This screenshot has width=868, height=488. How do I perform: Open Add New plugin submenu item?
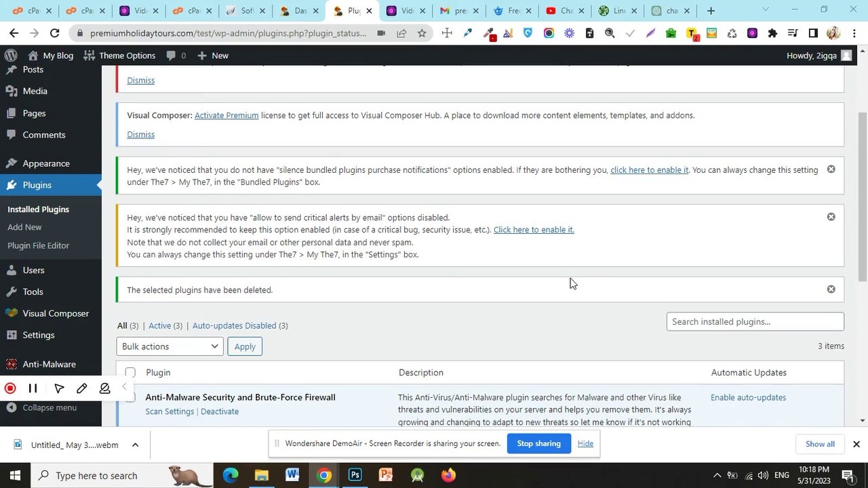click(x=24, y=227)
